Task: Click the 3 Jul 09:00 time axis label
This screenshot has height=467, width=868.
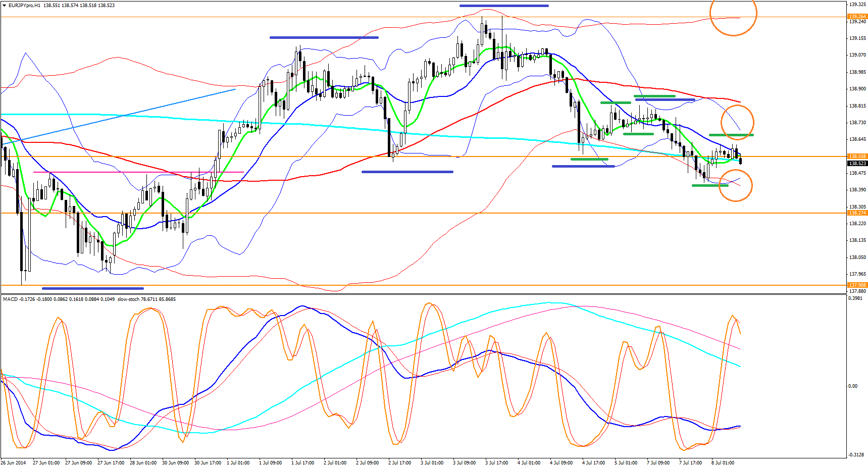Action: 464,462
